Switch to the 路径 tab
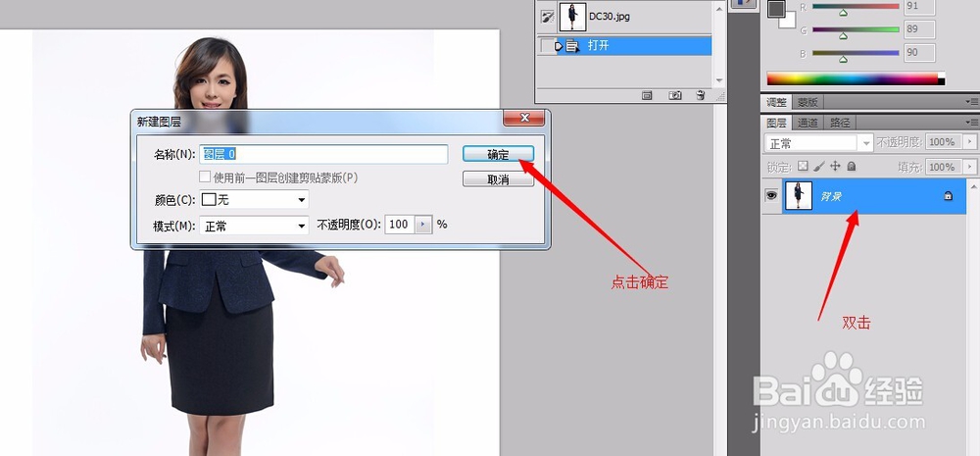Screen dimensions: 980x456 [x=840, y=123]
